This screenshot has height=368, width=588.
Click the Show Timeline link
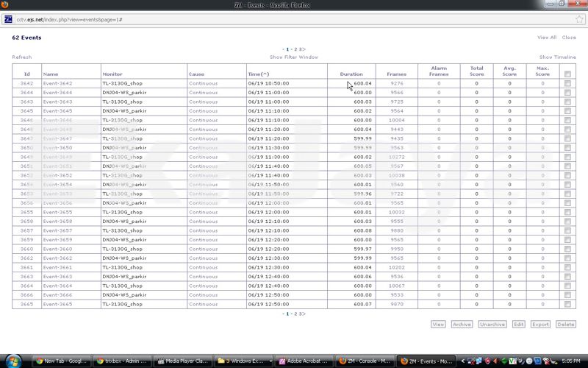(x=557, y=57)
